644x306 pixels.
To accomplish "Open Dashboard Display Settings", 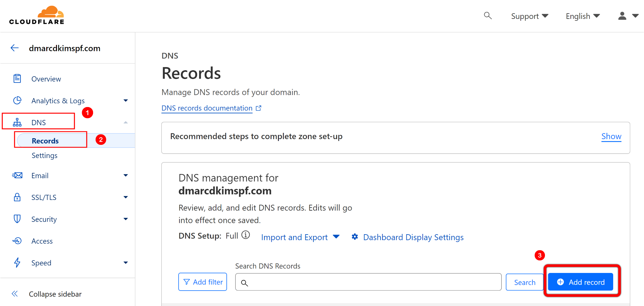I will tap(413, 237).
